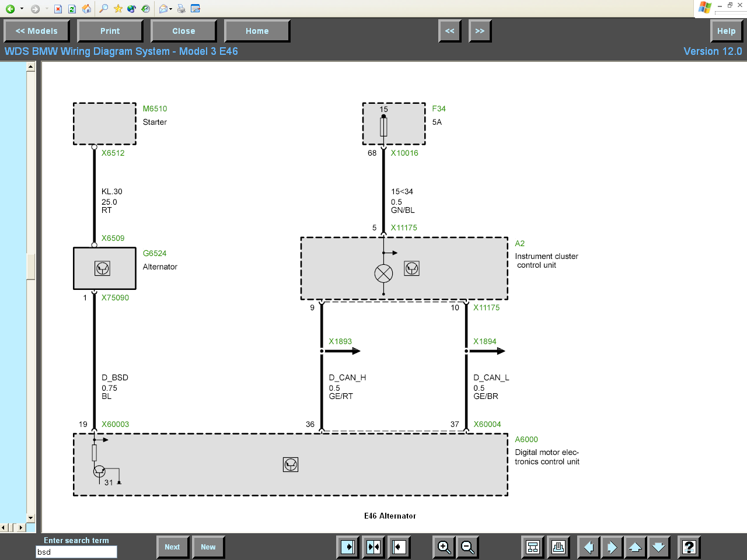Click the >> next page button
The height and width of the screenshot is (560, 747).
pyautogui.click(x=480, y=31)
